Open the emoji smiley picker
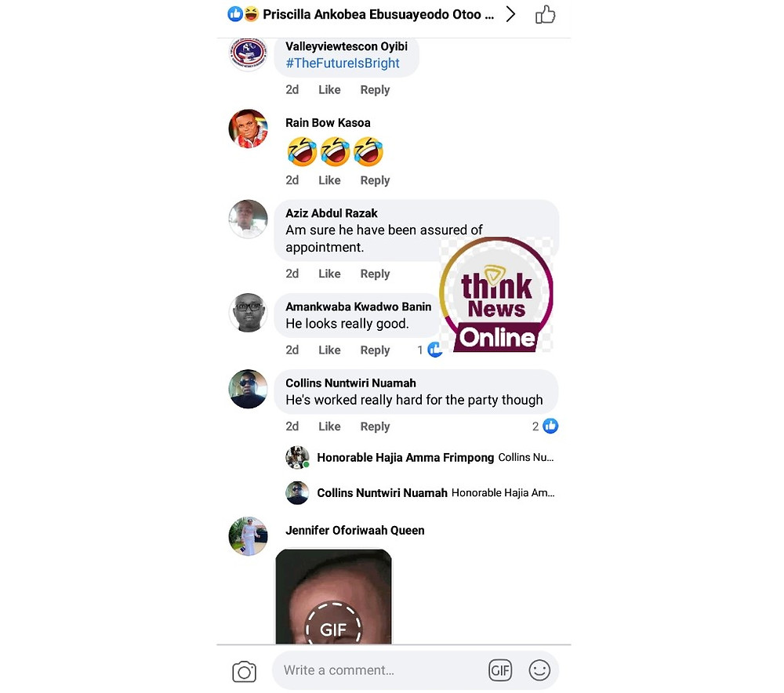 tap(539, 670)
